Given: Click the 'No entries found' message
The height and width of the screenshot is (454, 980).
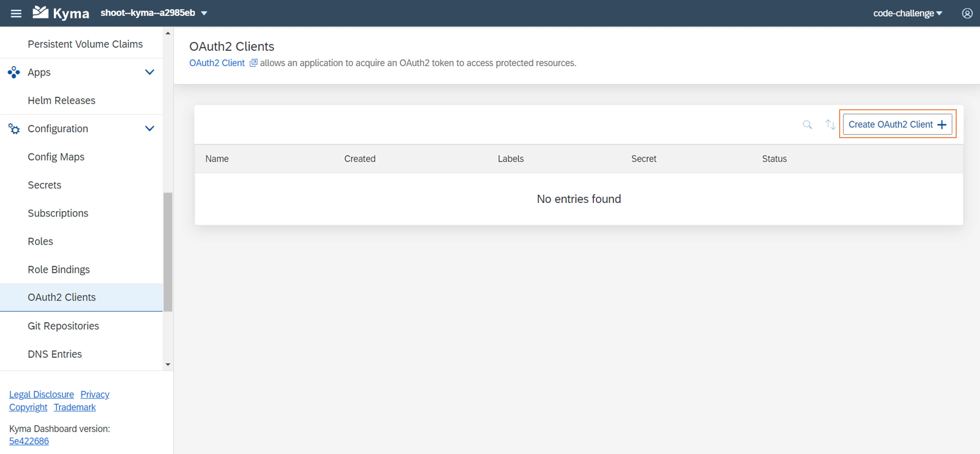Looking at the screenshot, I should coord(578,199).
